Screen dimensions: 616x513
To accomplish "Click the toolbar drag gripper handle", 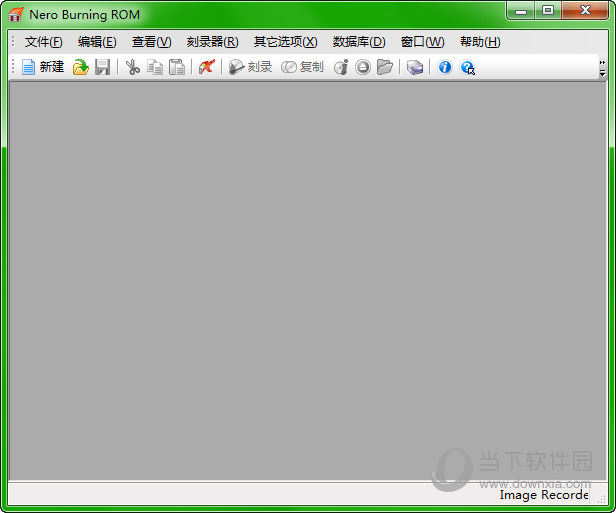I will (x=13, y=66).
